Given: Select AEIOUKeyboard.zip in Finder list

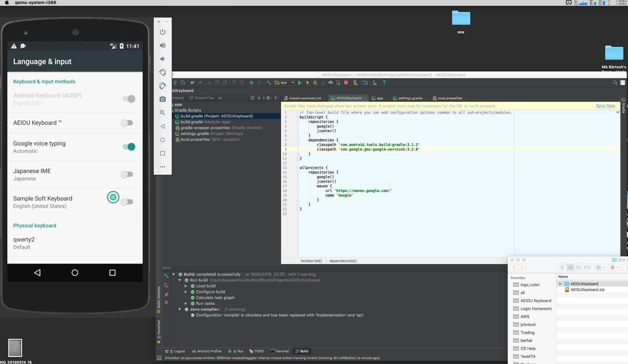Looking at the screenshot, I should point(587,290).
